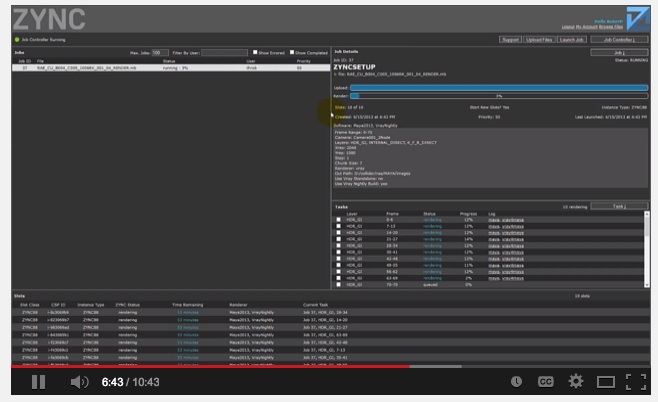Switch to theater mode view
This screenshot has width=658, height=402.
pyautogui.click(x=606, y=382)
